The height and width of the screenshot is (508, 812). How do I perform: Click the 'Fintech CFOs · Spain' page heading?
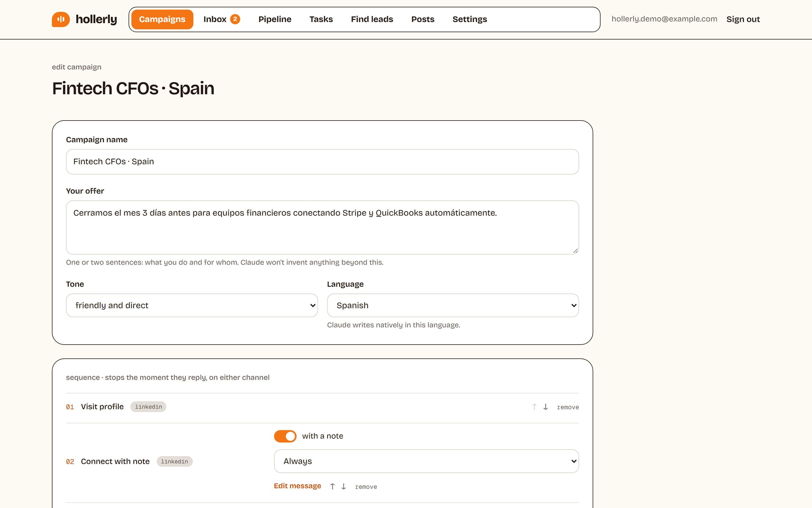click(x=133, y=88)
